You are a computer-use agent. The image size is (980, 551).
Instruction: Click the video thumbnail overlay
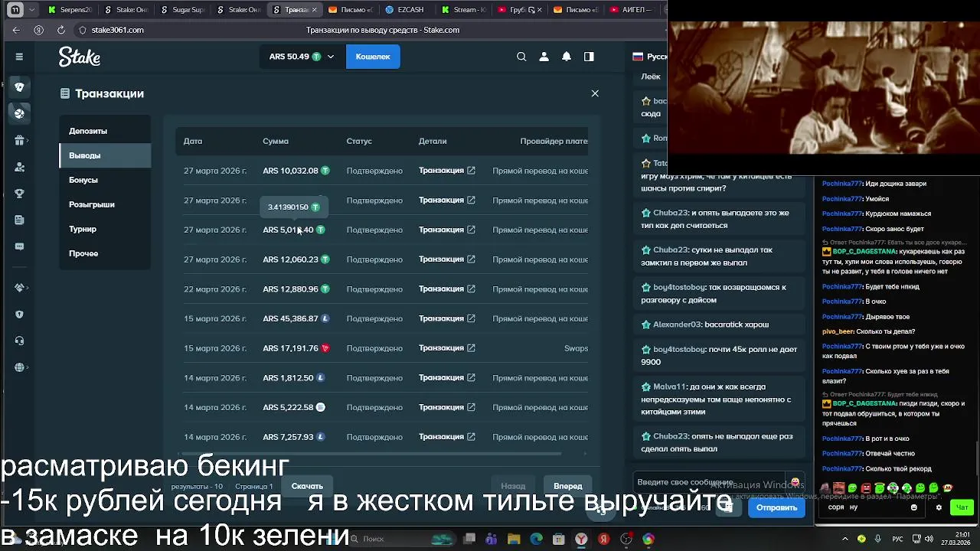click(x=824, y=88)
